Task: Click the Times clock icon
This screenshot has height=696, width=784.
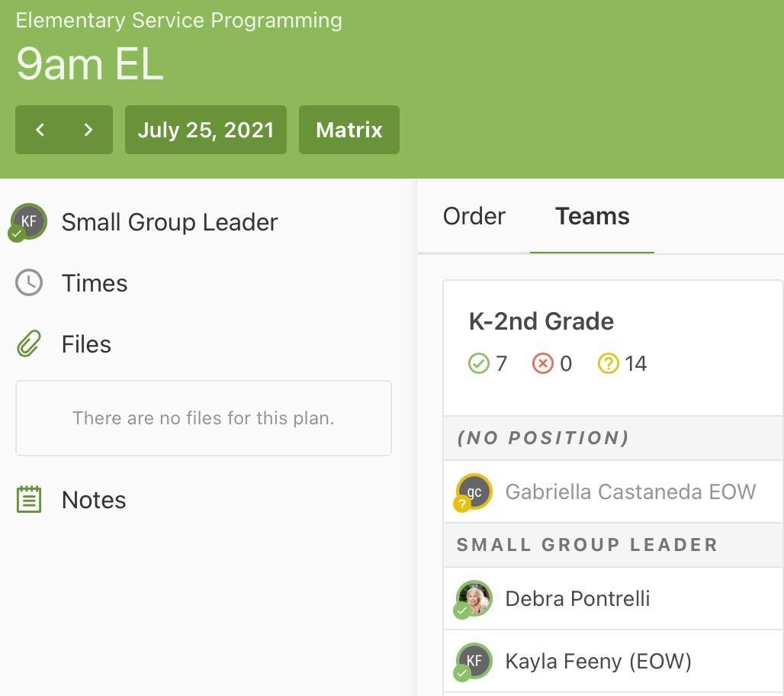Action: point(29,283)
